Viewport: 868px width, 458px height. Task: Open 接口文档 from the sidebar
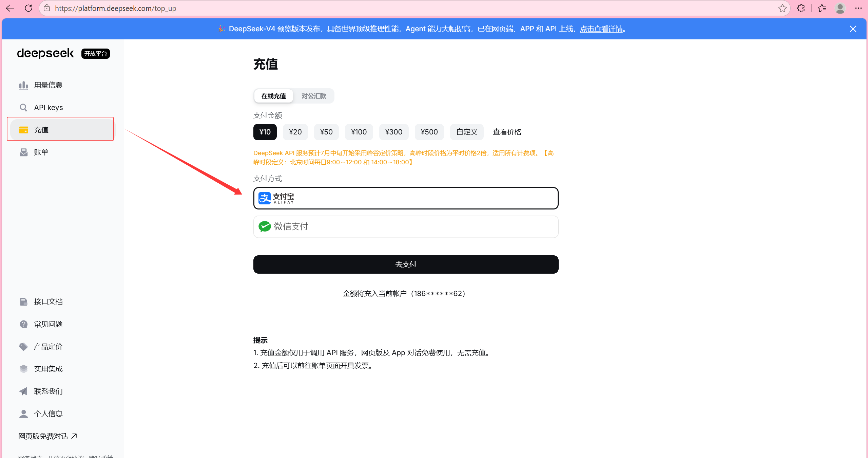pyautogui.click(x=63, y=302)
